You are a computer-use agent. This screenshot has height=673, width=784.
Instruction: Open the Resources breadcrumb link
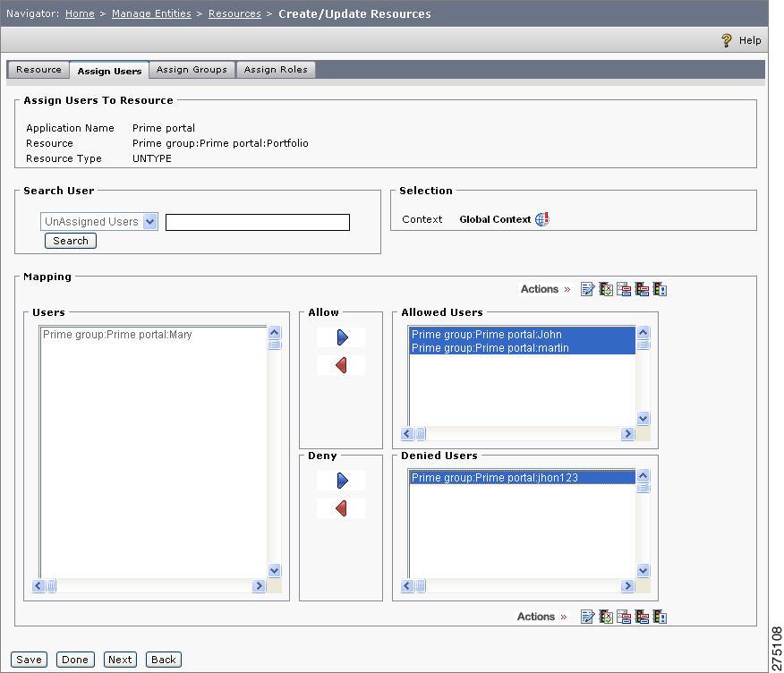click(x=234, y=13)
